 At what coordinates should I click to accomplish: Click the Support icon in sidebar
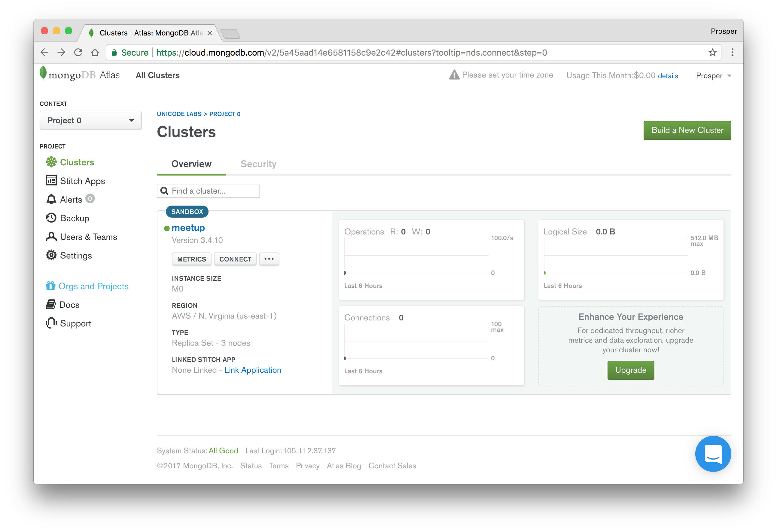tap(51, 323)
